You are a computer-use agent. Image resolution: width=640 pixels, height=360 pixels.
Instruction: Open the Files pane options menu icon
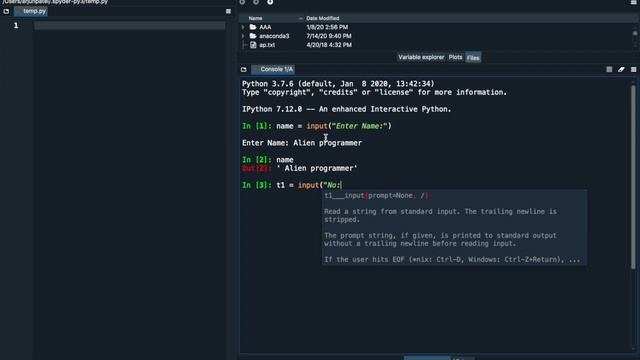pos(633,2)
